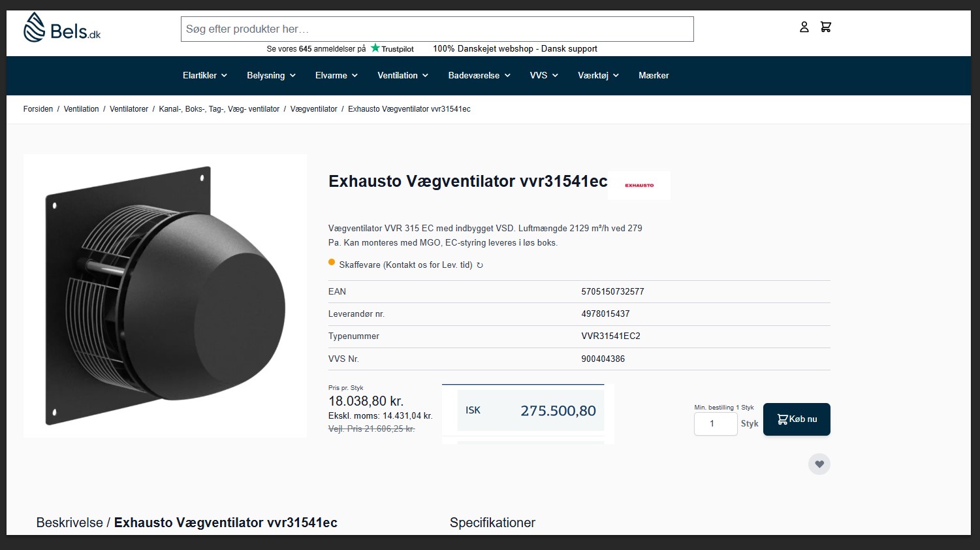Click the Leverandør nr. value 4978015437
980x550 pixels.
605,314
